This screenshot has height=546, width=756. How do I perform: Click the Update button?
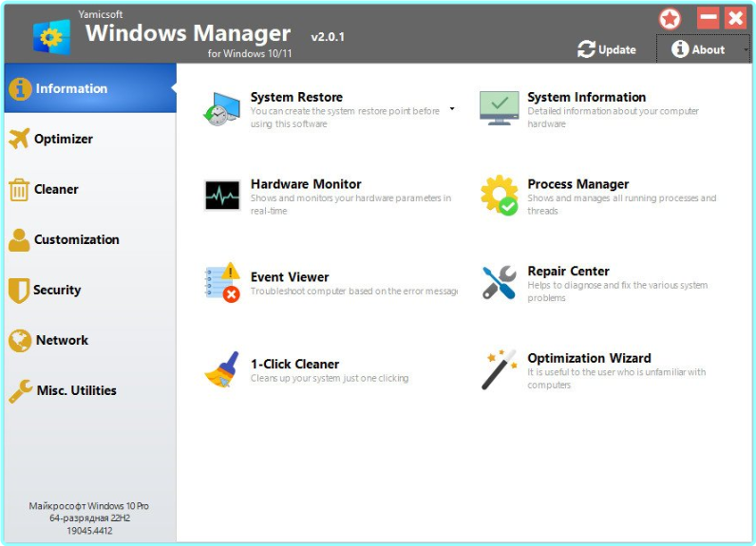coord(607,49)
